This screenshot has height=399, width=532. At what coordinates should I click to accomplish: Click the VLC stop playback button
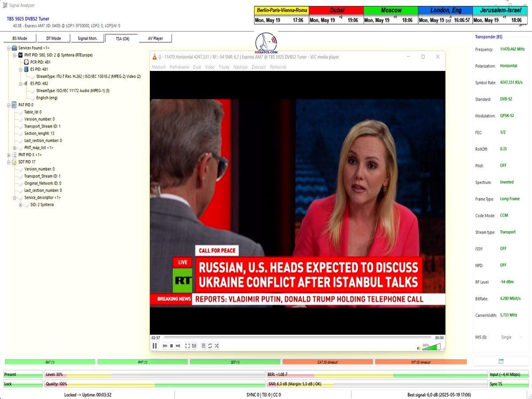coord(172,346)
